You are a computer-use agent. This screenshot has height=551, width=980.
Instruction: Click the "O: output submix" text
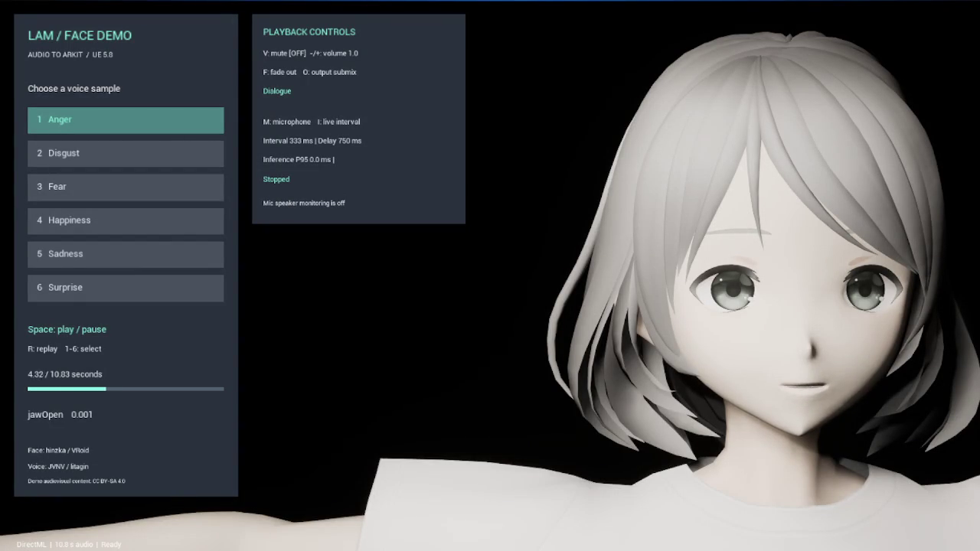click(330, 73)
